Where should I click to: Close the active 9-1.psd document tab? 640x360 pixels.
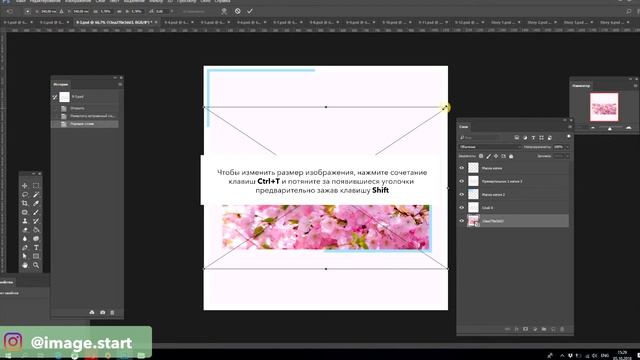[156, 22]
